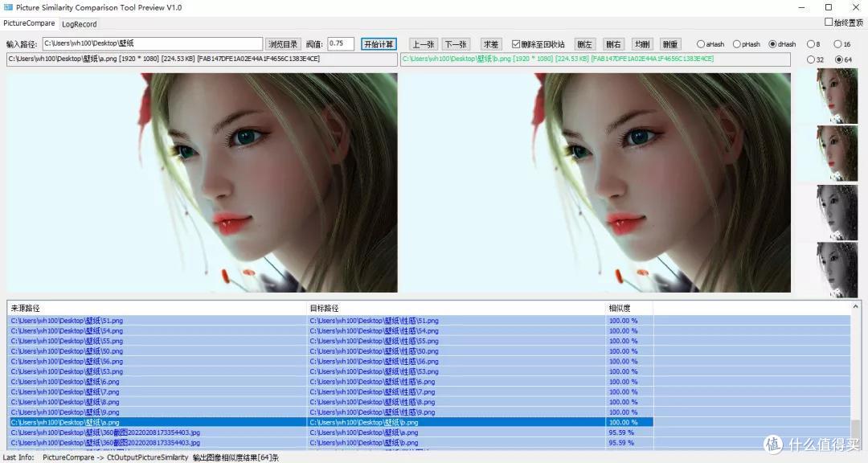The height and width of the screenshot is (463, 868).
Task: Click highlighted row target 壁纸\b.png
Action: coord(457,422)
